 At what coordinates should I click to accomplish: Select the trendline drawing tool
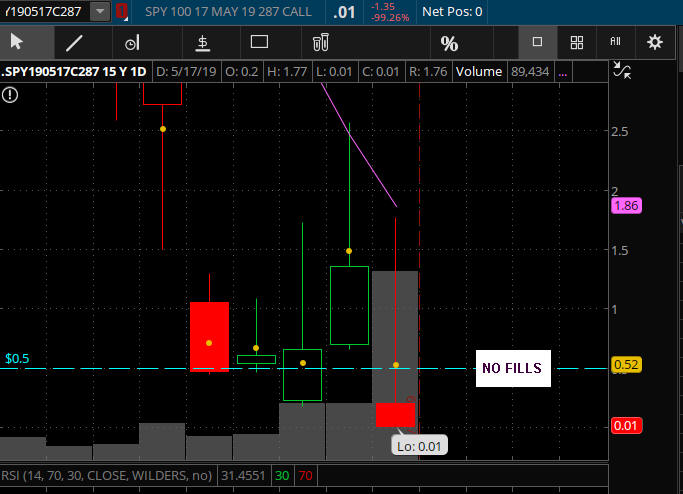(x=74, y=43)
